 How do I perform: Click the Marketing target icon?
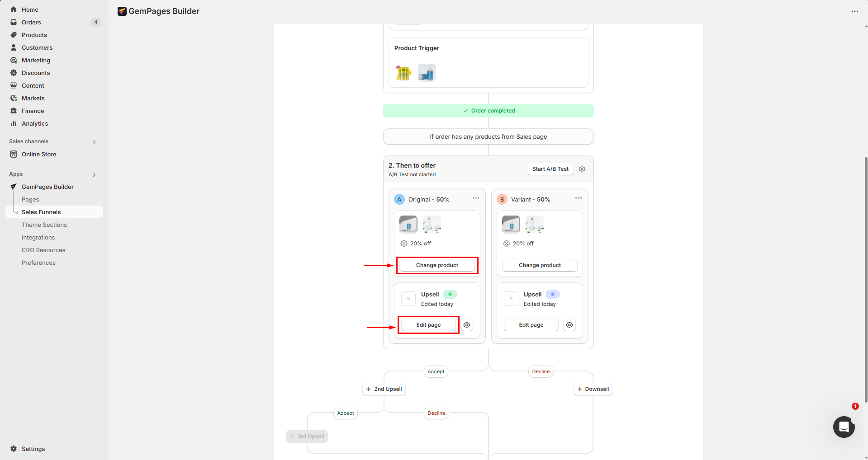coord(14,60)
